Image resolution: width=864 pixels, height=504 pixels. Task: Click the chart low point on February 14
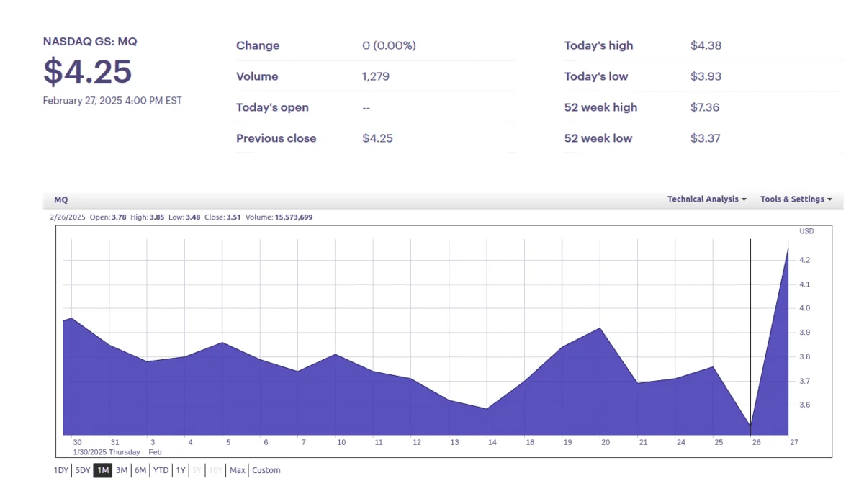(x=487, y=409)
